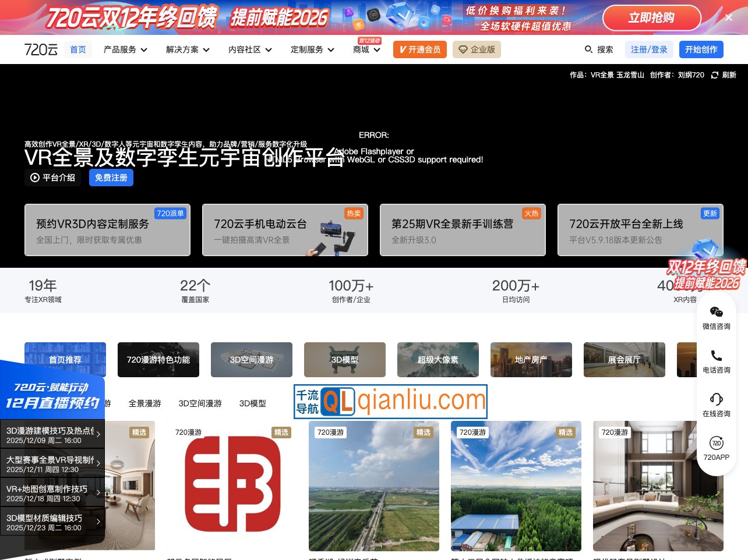Open the 720APP panel icon
748x560 pixels.
(716, 443)
